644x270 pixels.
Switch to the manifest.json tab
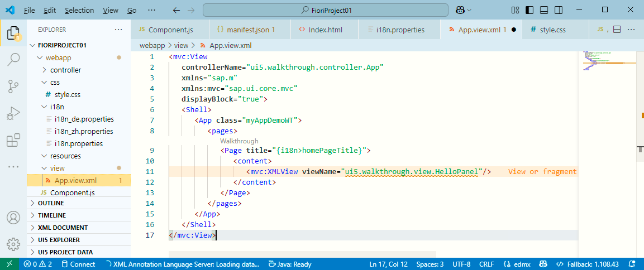[250, 30]
